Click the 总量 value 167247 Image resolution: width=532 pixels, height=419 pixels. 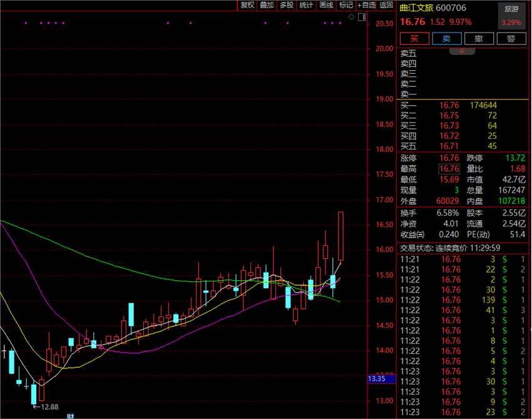pos(511,190)
